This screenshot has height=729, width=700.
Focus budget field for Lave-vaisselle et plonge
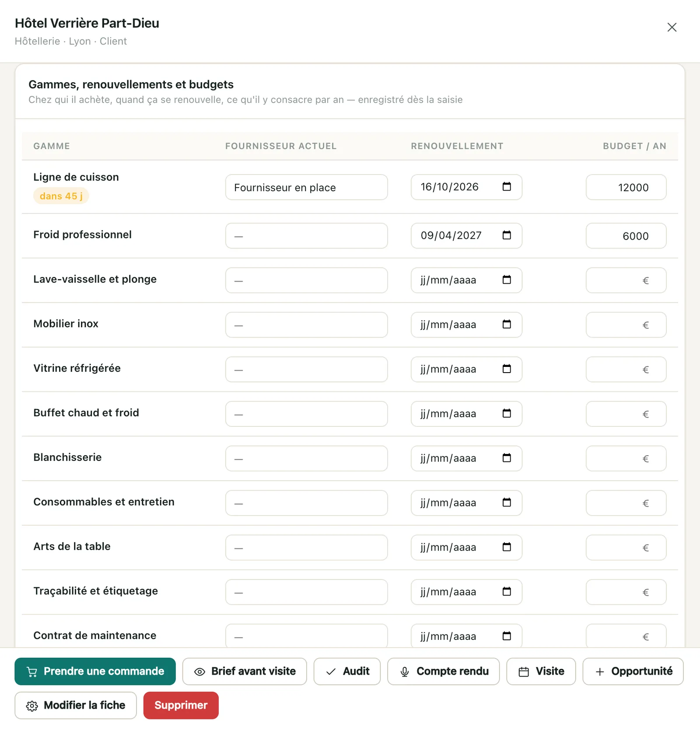626,280
